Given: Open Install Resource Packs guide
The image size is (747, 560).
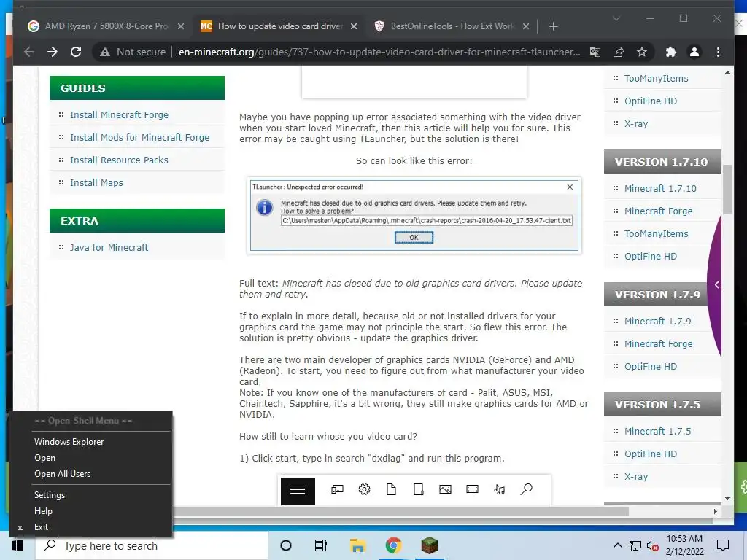Looking at the screenshot, I should click(x=119, y=160).
